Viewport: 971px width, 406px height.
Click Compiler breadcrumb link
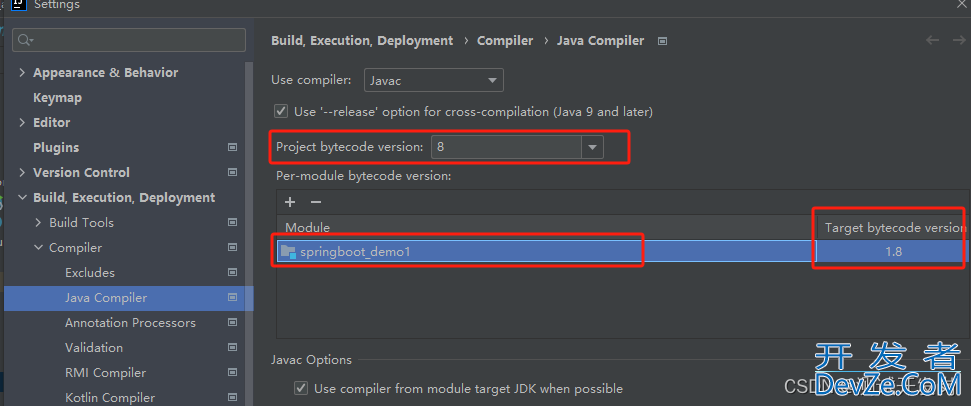[x=505, y=41]
